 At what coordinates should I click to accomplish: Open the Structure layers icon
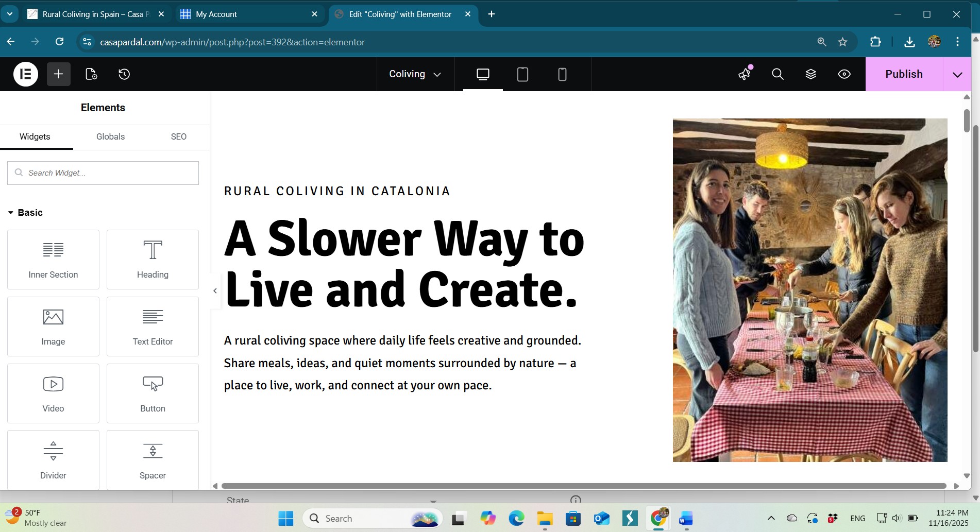[x=810, y=74]
